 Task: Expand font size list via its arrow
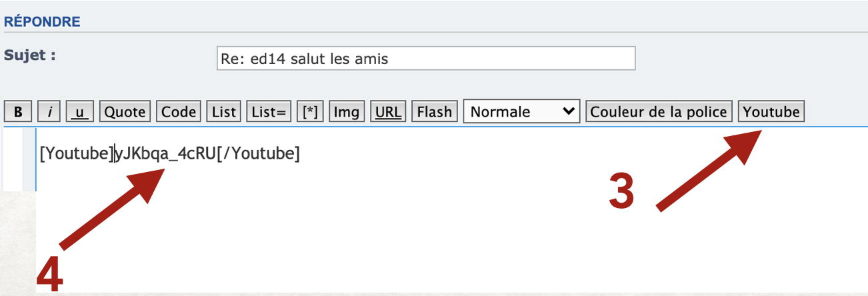click(569, 112)
